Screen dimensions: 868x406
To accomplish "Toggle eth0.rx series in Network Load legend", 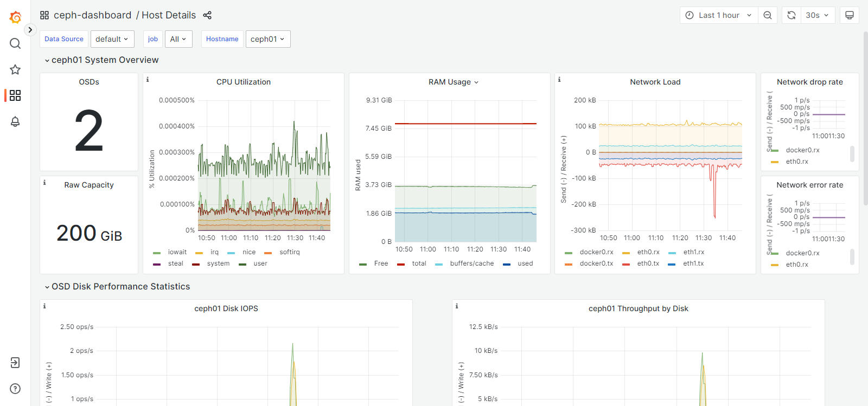I will point(648,252).
